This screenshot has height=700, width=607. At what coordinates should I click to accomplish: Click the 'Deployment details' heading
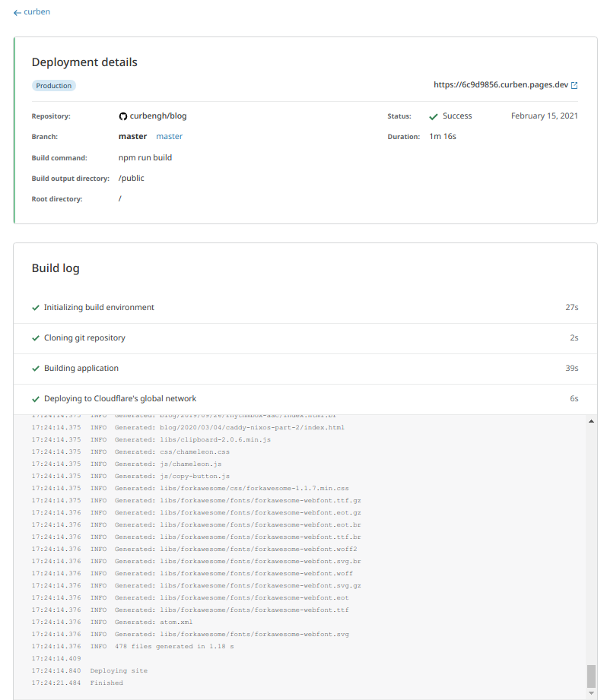(x=84, y=62)
